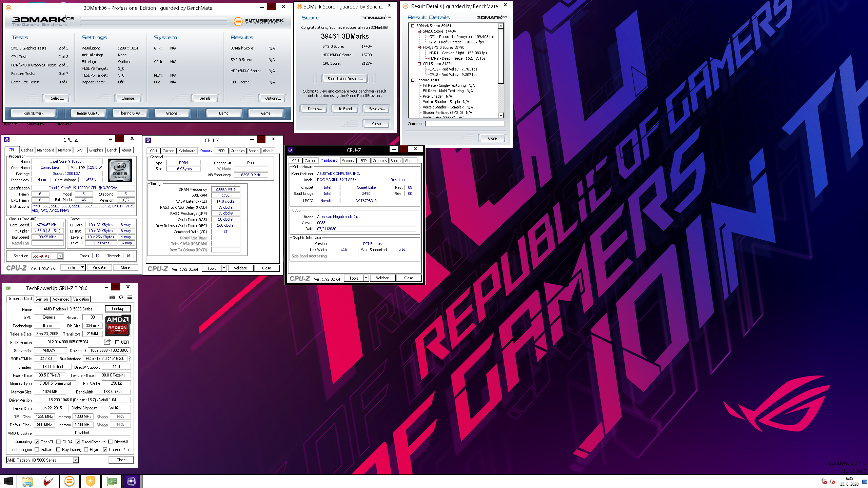Toggle the Ray Tracing checkbox

click(x=58, y=450)
